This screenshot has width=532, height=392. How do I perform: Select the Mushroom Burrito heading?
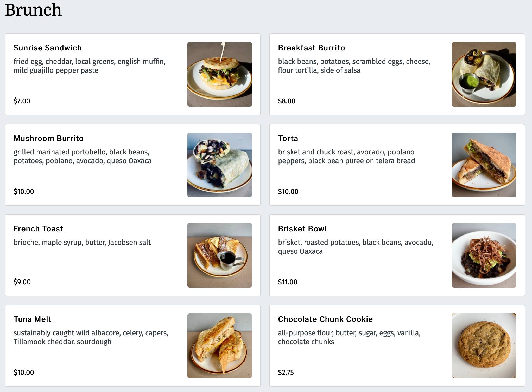(x=48, y=138)
